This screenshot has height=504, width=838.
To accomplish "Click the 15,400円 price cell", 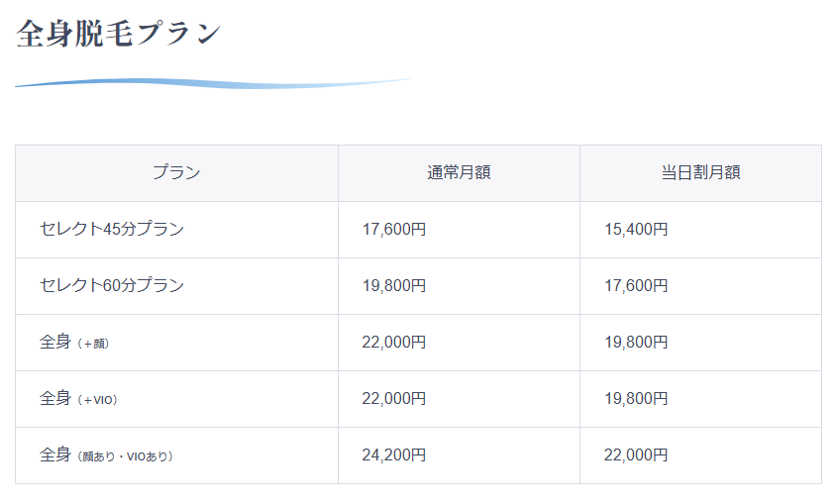I will 700,230.
